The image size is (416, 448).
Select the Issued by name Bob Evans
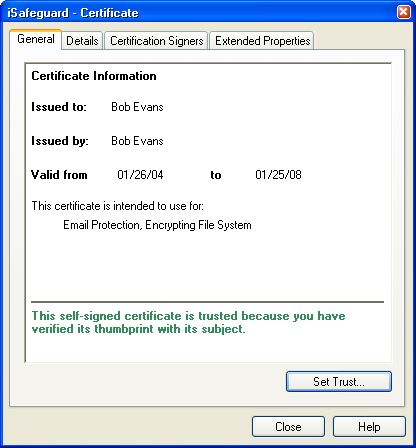137,141
